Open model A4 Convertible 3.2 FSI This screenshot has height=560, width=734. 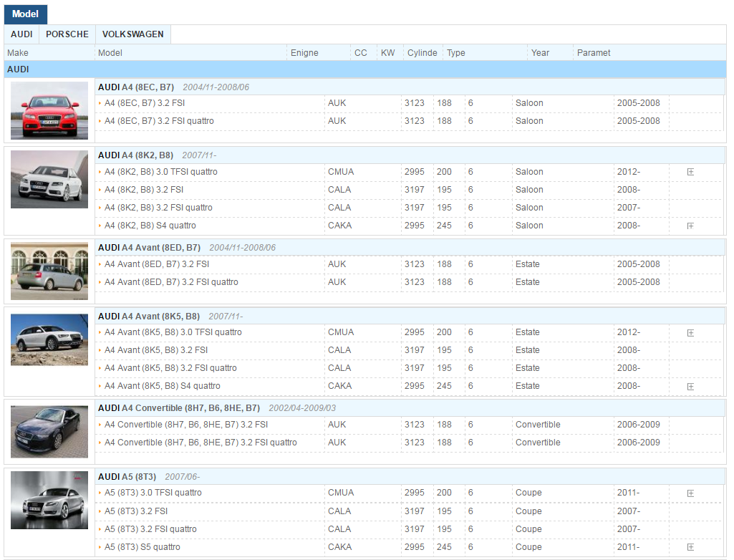click(186, 424)
